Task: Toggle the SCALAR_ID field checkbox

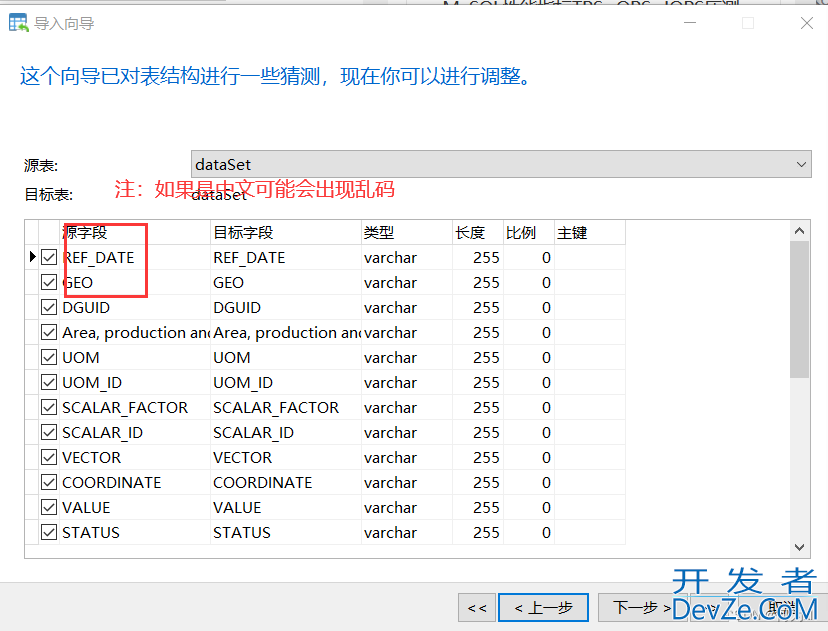Action: coord(49,432)
